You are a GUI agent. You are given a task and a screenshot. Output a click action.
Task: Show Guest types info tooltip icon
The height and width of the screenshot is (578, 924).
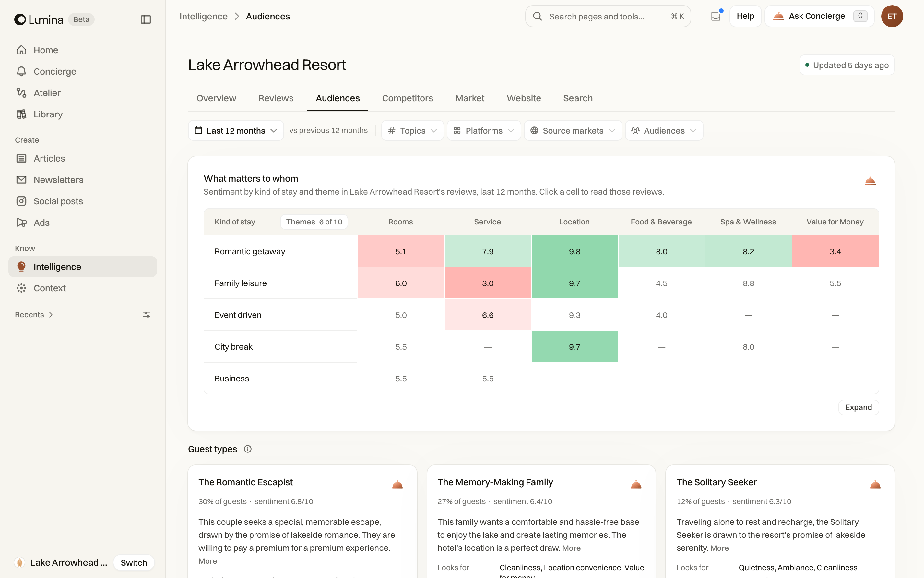coord(248,449)
